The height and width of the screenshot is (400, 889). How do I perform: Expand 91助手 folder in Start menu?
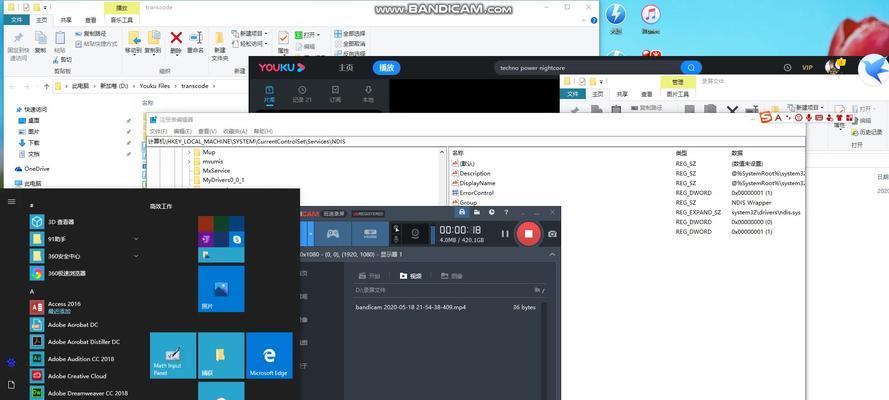pos(136,239)
